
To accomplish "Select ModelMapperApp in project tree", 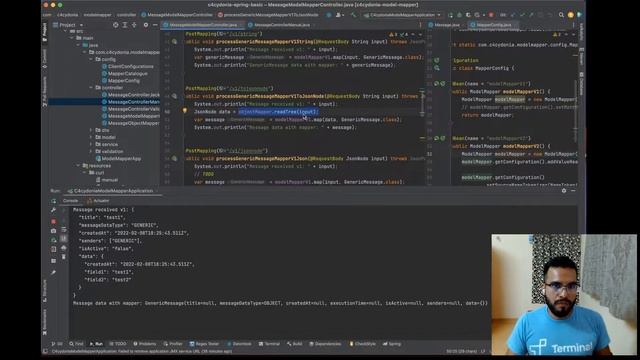I will [x=118, y=158].
